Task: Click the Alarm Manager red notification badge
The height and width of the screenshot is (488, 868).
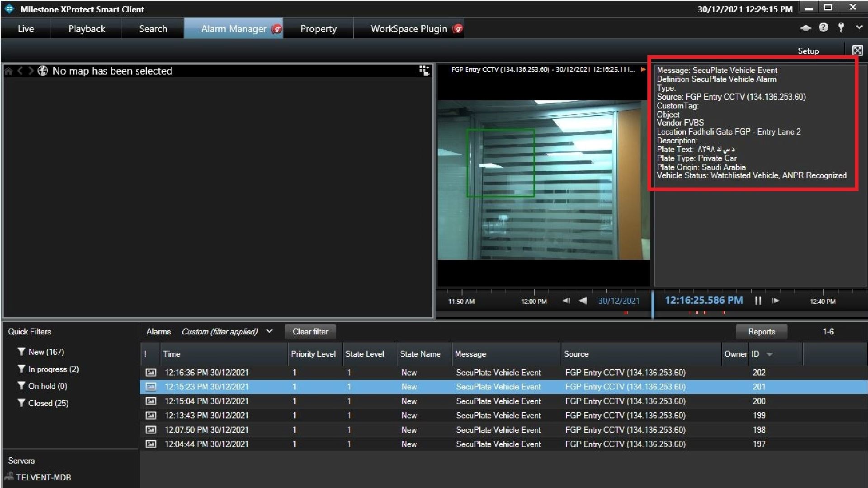Action: pyautogui.click(x=277, y=29)
